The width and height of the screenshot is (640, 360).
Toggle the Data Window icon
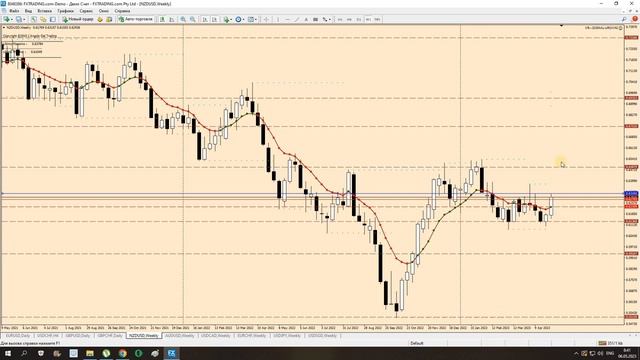(x=43, y=19)
